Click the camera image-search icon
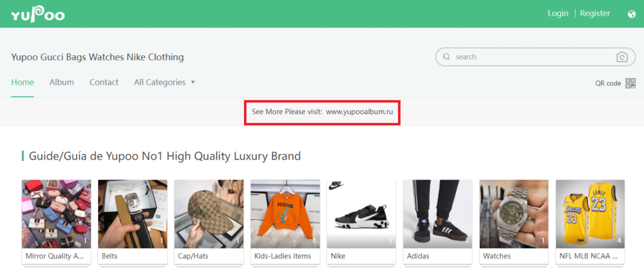The width and height of the screenshot is (644, 277). [622, 57]
